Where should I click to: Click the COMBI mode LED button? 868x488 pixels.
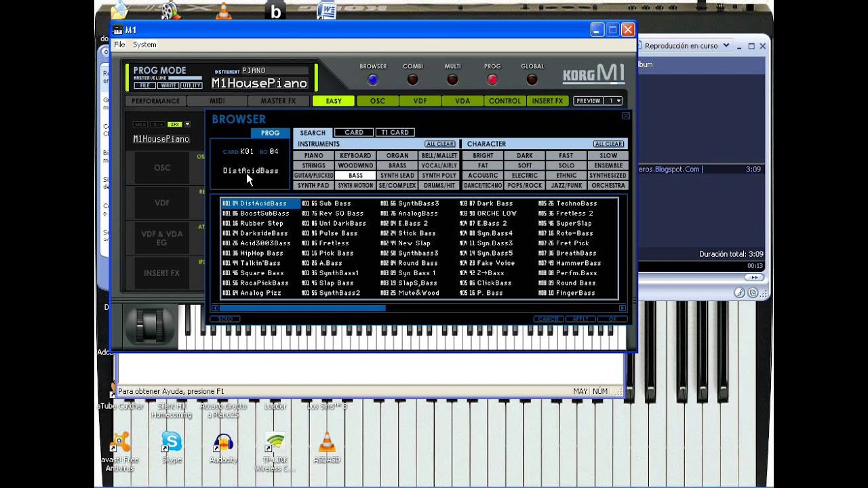tap(412, 79)
